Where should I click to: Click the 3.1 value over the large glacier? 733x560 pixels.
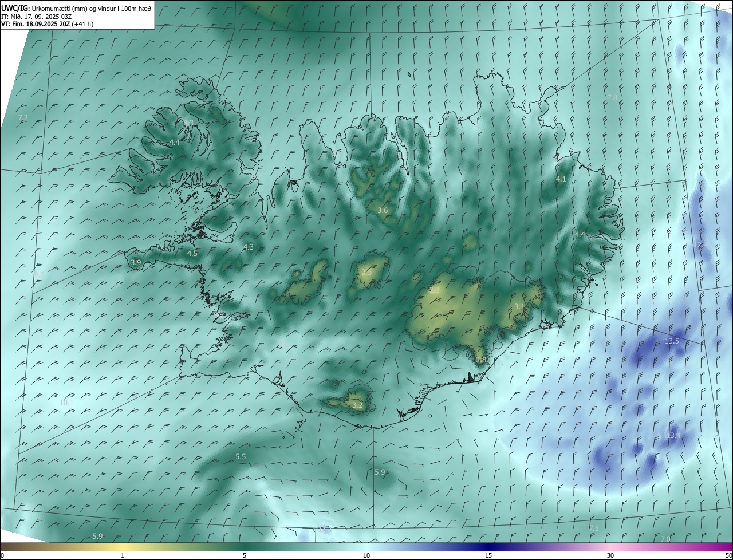519,306
